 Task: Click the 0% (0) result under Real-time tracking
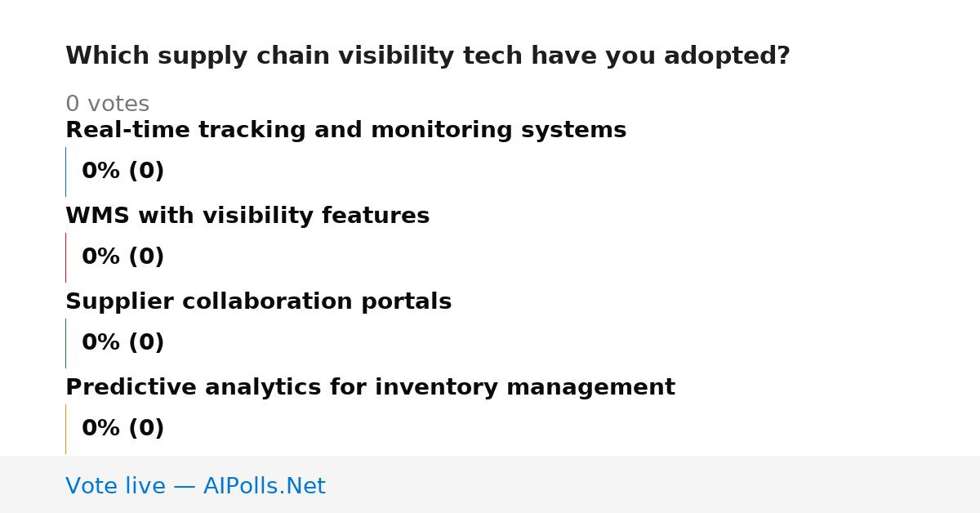pos(122,172)
